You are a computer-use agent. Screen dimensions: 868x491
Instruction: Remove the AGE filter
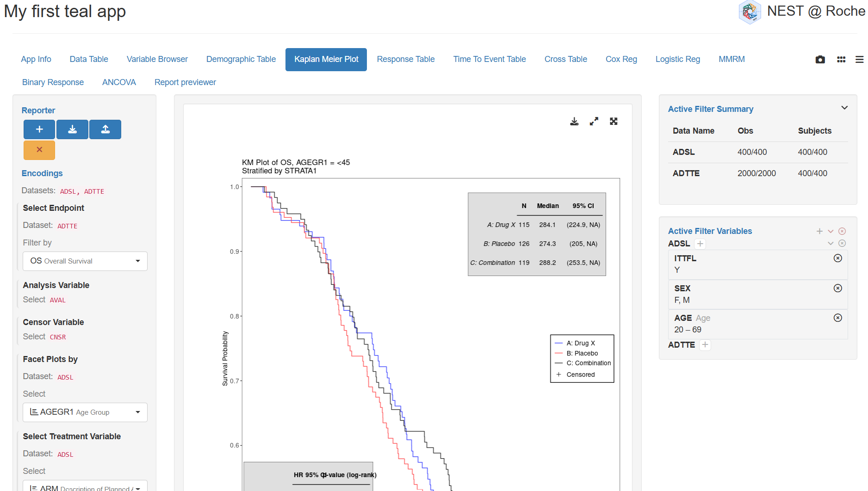tap(837, 318)
